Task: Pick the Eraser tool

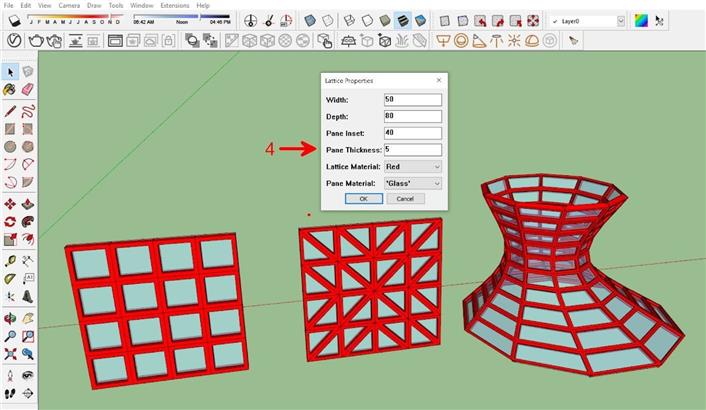Action: pyautogui.click(x=28, y=89)
